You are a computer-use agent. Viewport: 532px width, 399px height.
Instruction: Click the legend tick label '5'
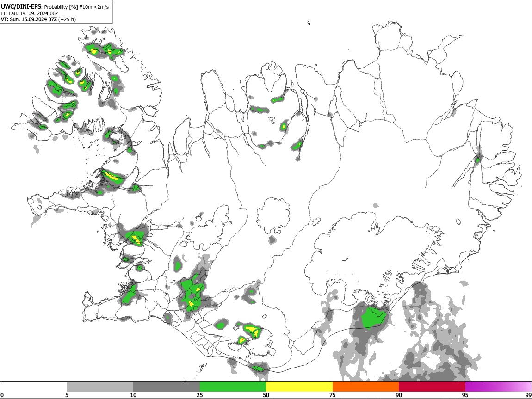67,395
